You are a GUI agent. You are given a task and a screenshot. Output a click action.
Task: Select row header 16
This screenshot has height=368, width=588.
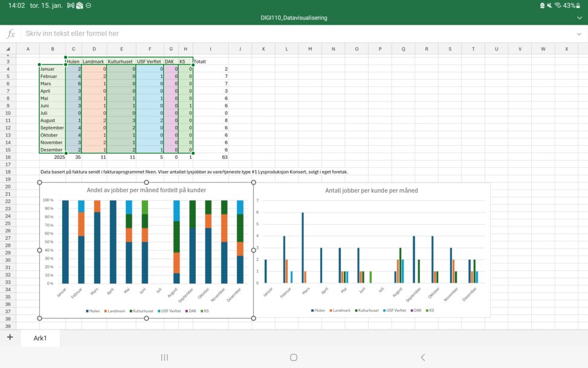tap(8, 157)
